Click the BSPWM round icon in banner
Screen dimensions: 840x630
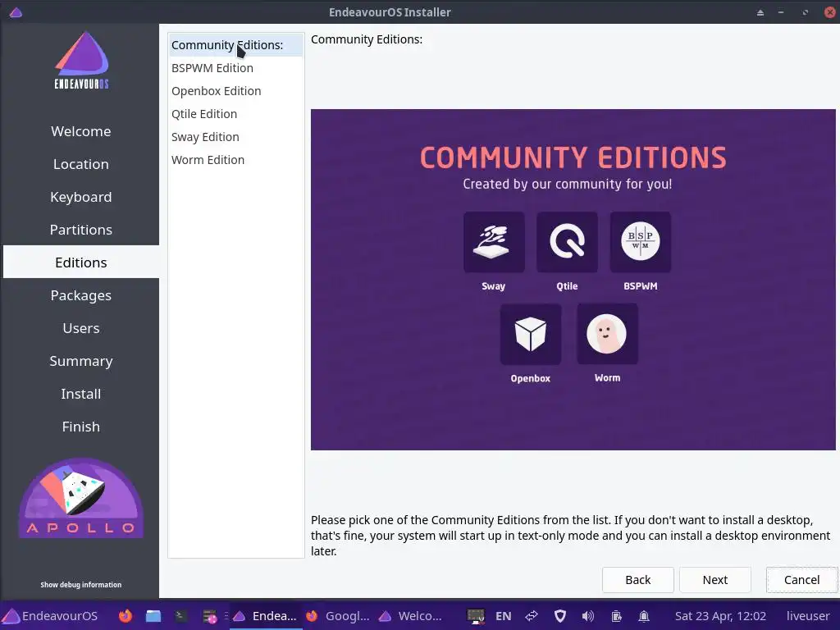click(640, 242)
